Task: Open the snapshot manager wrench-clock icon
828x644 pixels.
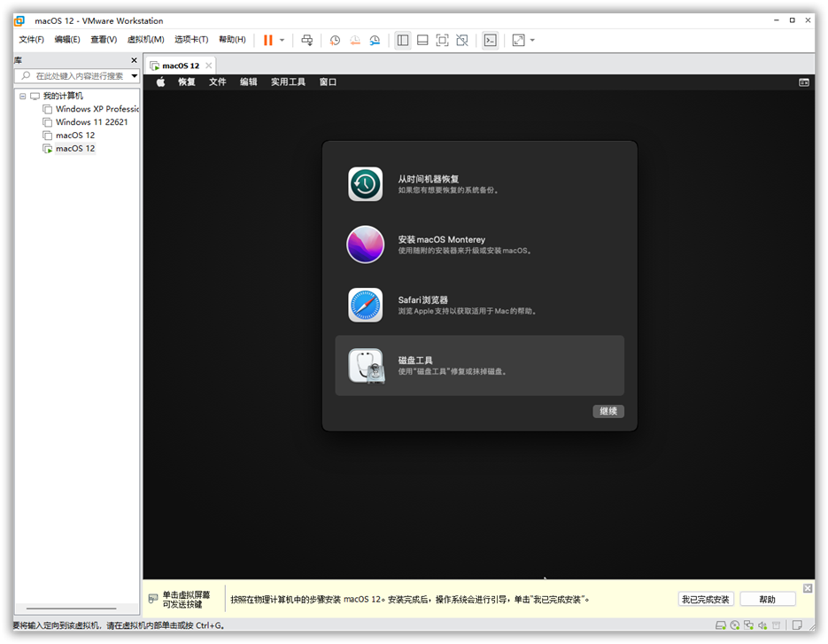Action: [x=375, y=40]
